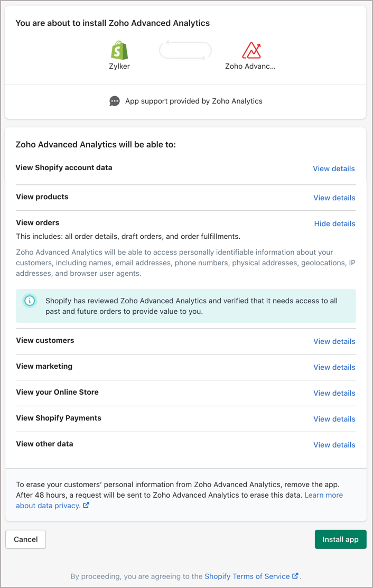Image resolution: width=373 pixels, height=588 pixels.
Task: Expand details for View your Online Store
Action: coord(334,393)
